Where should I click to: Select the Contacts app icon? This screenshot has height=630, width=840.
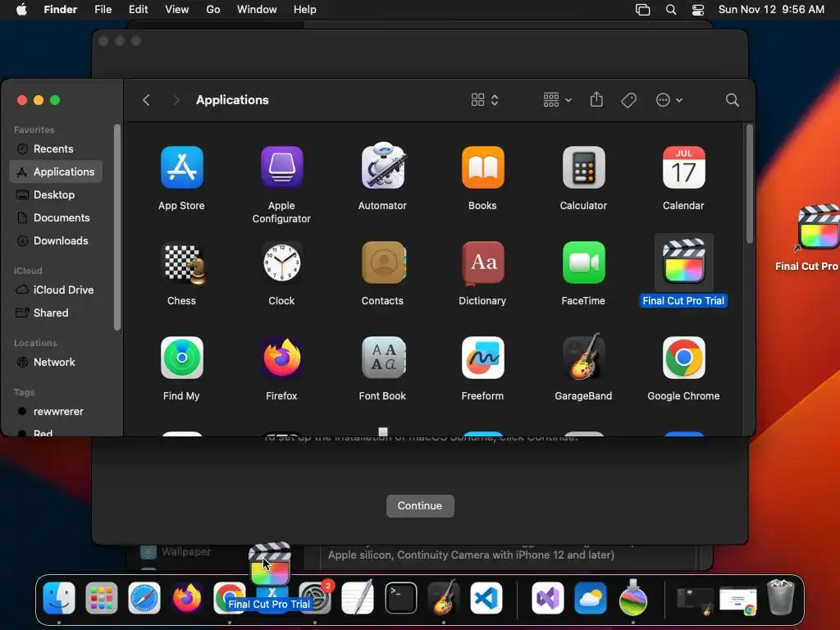point(382,262)
